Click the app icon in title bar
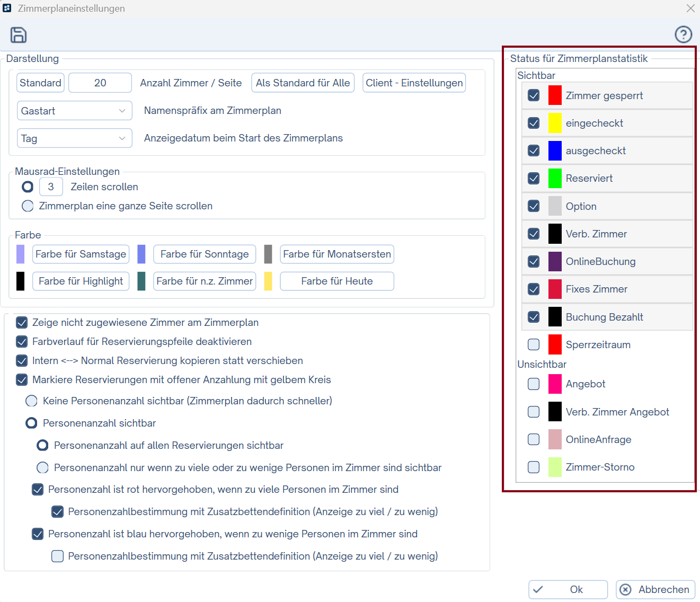Image resolution: width=700 pixels, height=602 pixels. click(x=7, y=8)
